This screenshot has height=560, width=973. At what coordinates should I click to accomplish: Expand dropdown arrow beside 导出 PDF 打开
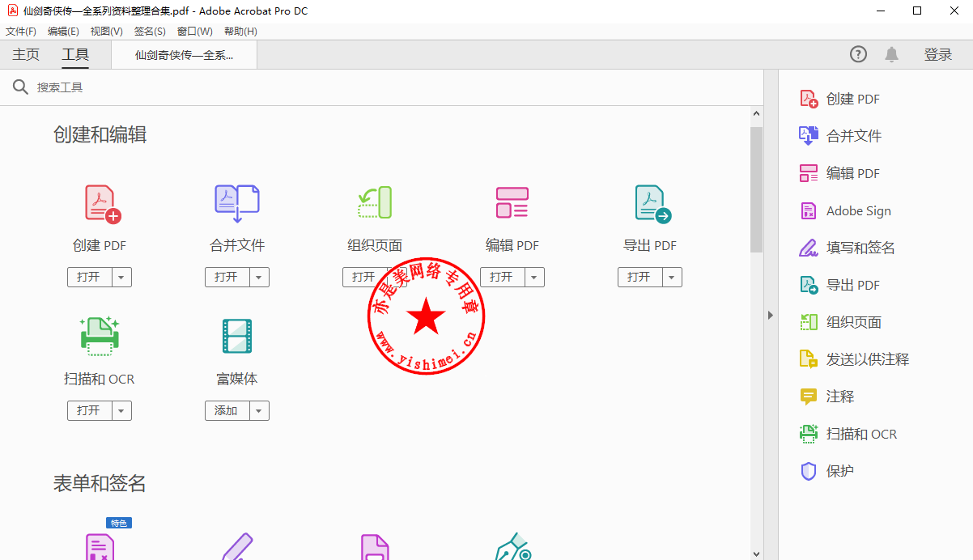point(672,277)
